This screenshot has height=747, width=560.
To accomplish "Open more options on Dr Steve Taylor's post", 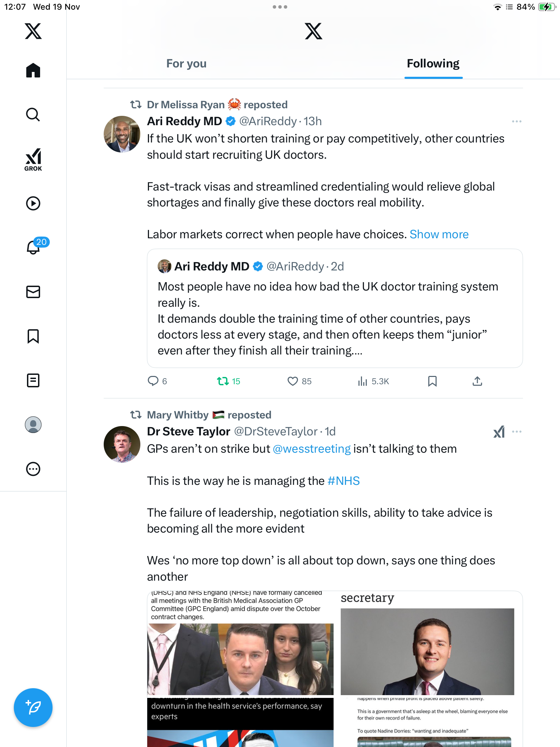I will (x=516, y=432).
